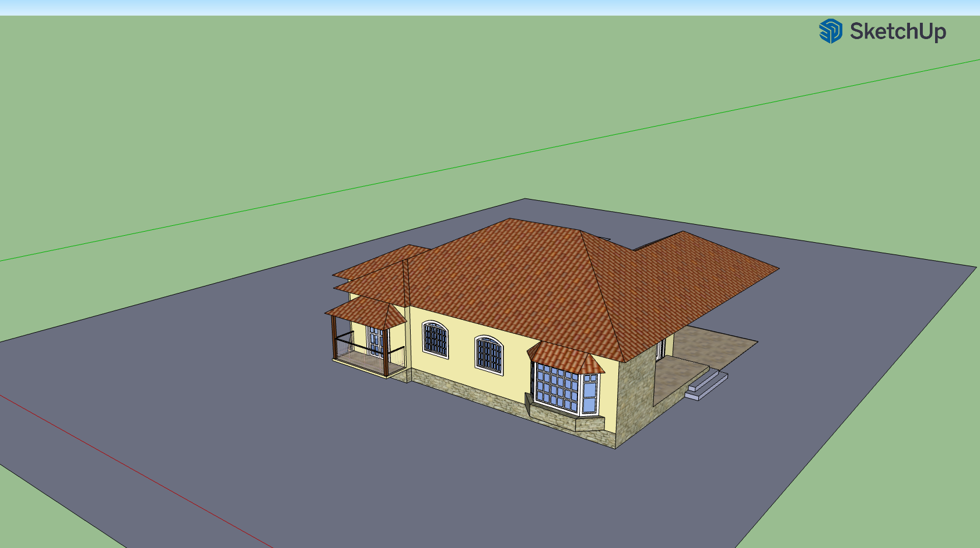980x548 pixels.
Task: Open the SketchUp wordmark link
Action: pos(897,31)
